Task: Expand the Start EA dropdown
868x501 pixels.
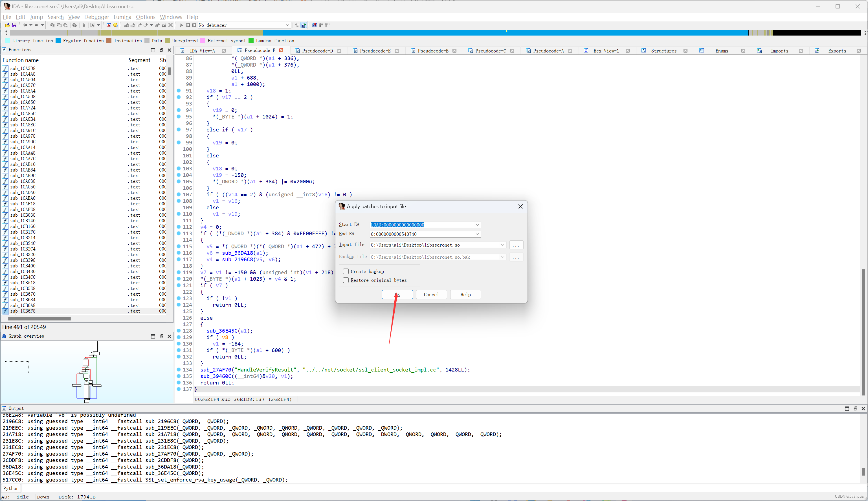Action: (477, 225)
